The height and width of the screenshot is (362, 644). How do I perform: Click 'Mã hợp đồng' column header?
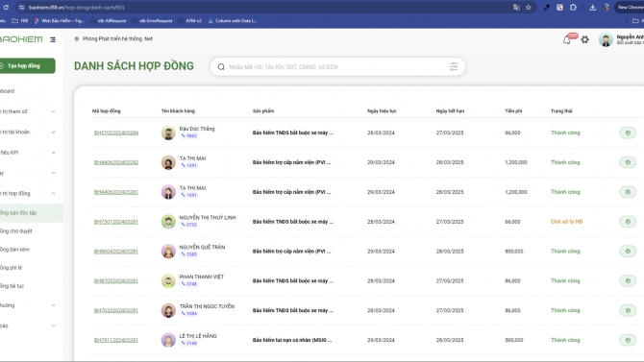pyautogui.click(x=107, y=110)
